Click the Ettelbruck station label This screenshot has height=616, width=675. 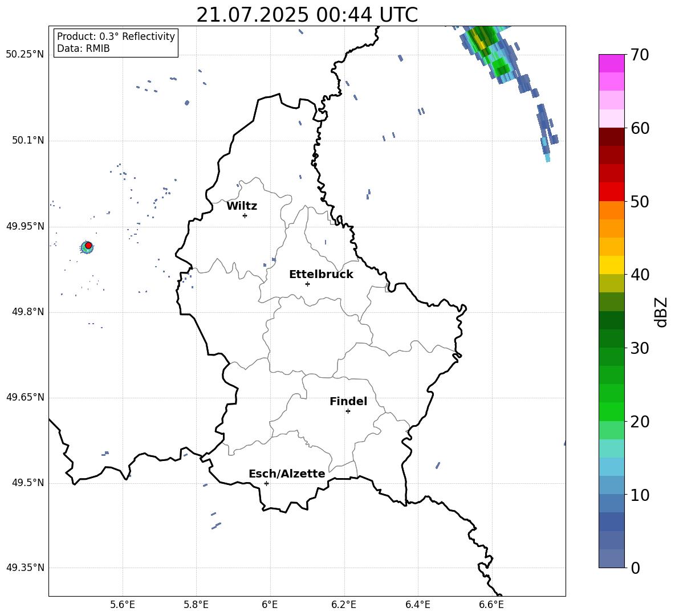coord(321,275)
